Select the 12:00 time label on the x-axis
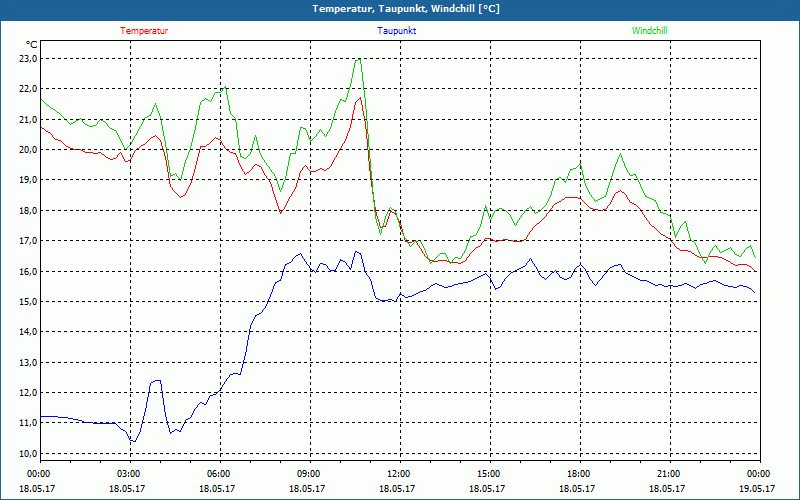The image size is (800, 500). click(398, 474)
